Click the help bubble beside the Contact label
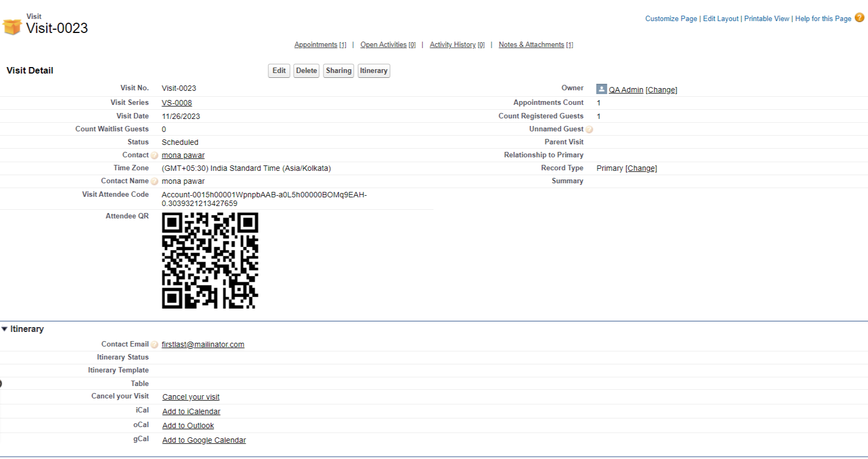Viewport: 868px width, 459px height. click(155, 156)
